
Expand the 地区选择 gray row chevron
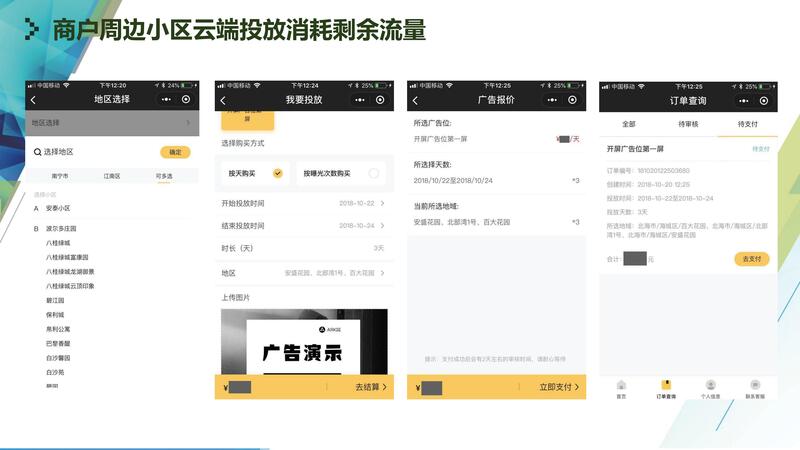click(188, 123)
